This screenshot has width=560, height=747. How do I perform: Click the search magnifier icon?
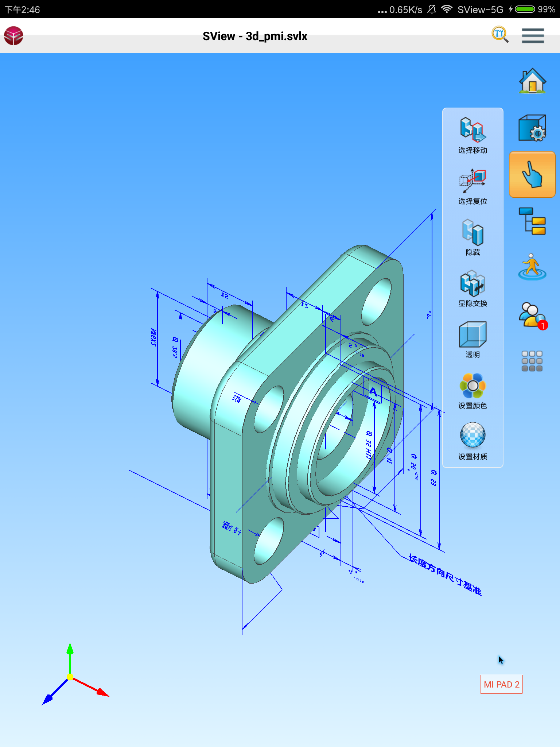coord(500,35)
